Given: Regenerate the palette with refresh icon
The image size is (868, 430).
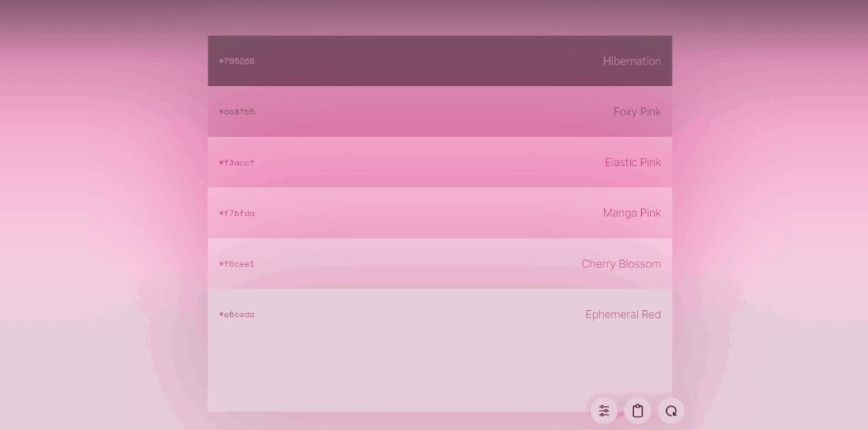Looking at the screenshot, I should (x=671, y=411).
